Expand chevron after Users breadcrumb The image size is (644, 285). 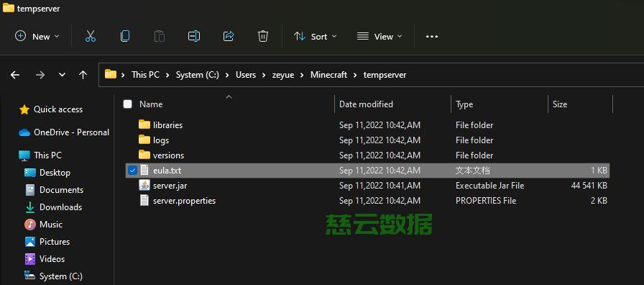coord(264,75)
